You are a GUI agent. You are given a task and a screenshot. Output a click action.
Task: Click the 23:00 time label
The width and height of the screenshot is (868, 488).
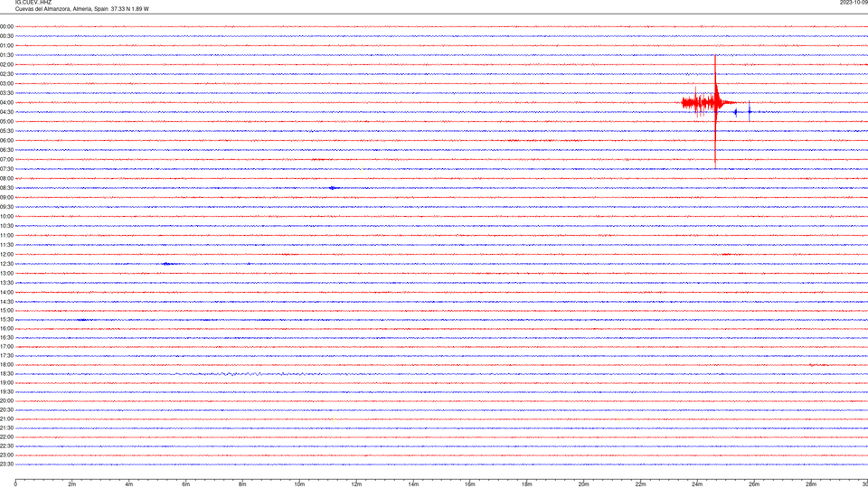tap(6, 455)
